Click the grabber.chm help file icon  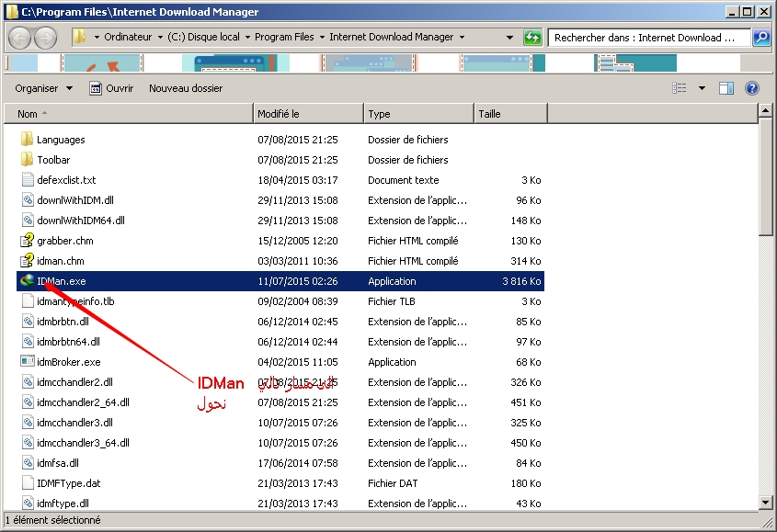28,240
